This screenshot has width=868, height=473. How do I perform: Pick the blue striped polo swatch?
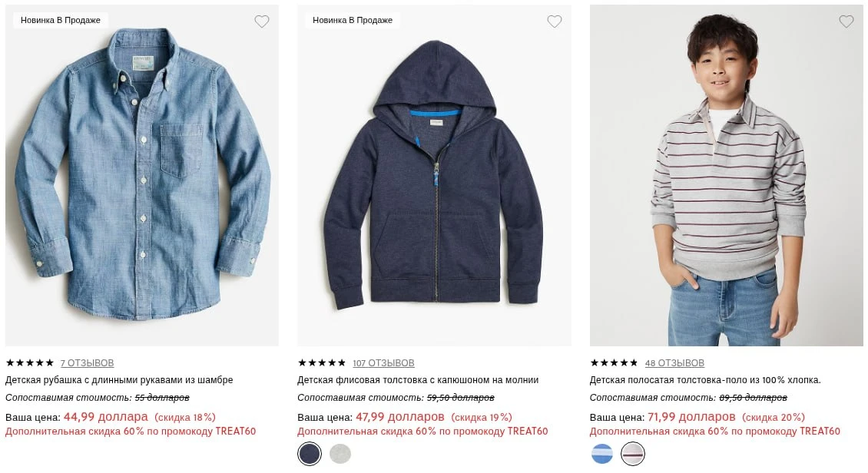[601, 455]
